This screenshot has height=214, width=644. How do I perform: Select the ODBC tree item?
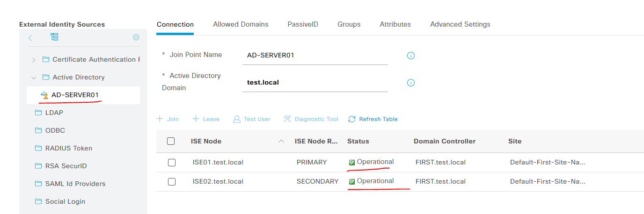pyautogui.click(x=55, y=130)
